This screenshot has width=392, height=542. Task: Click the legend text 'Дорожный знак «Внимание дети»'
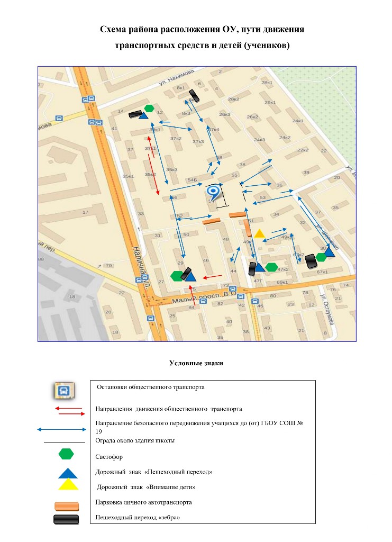coord(146,487)
